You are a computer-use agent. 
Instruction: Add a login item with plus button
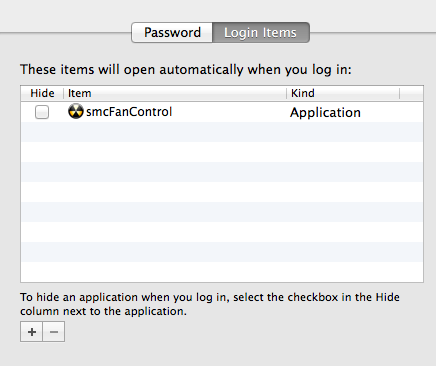click(x=32, y=332)
